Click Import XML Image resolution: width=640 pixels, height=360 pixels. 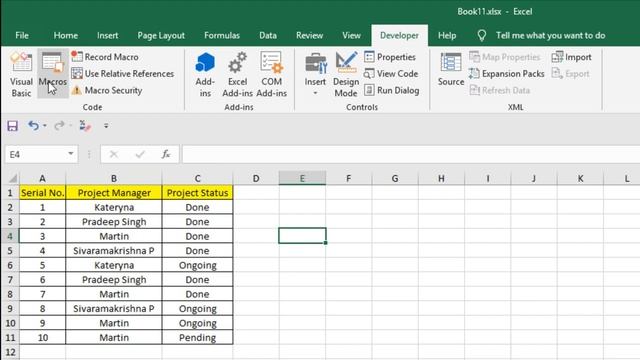click(x=571, y=57)
